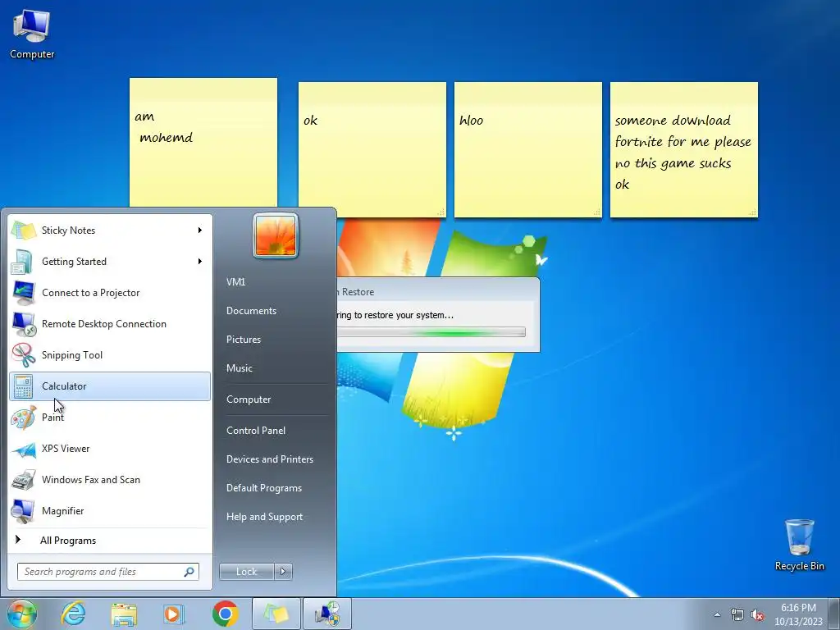Expand Getting Started jump list arrow

click(200, 262)
